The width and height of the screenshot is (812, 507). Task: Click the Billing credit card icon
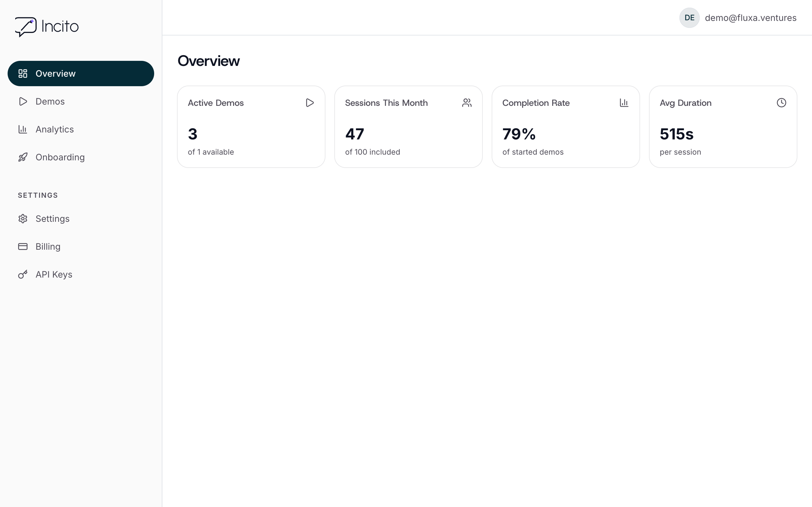[23, 246]
